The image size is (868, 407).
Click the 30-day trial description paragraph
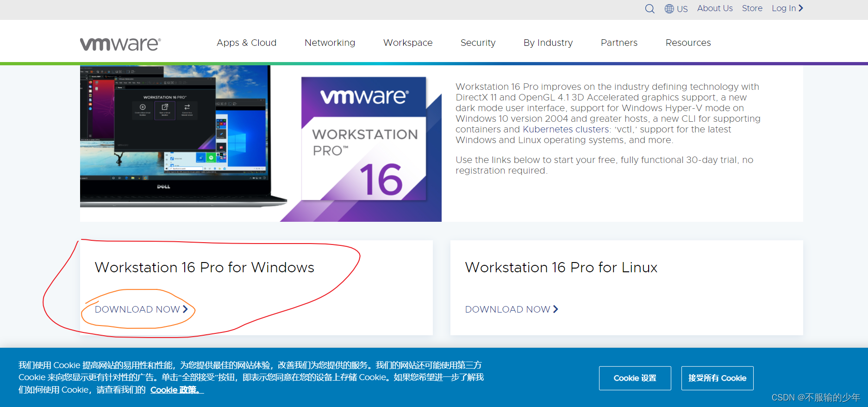point(604,165)
